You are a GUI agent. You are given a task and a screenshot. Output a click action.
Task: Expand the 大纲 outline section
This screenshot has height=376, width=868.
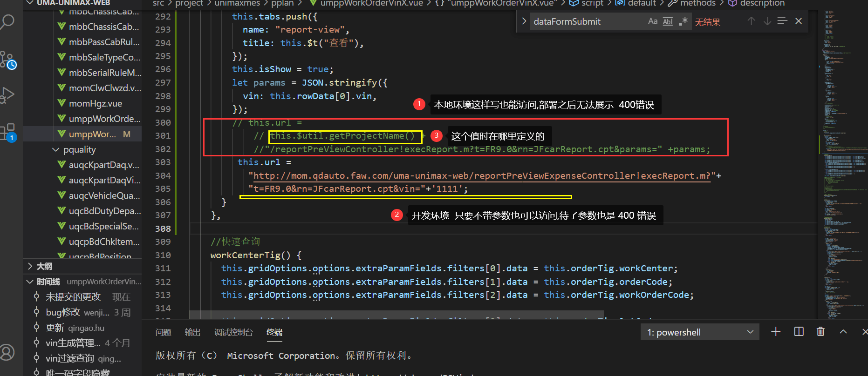(82, 266)
